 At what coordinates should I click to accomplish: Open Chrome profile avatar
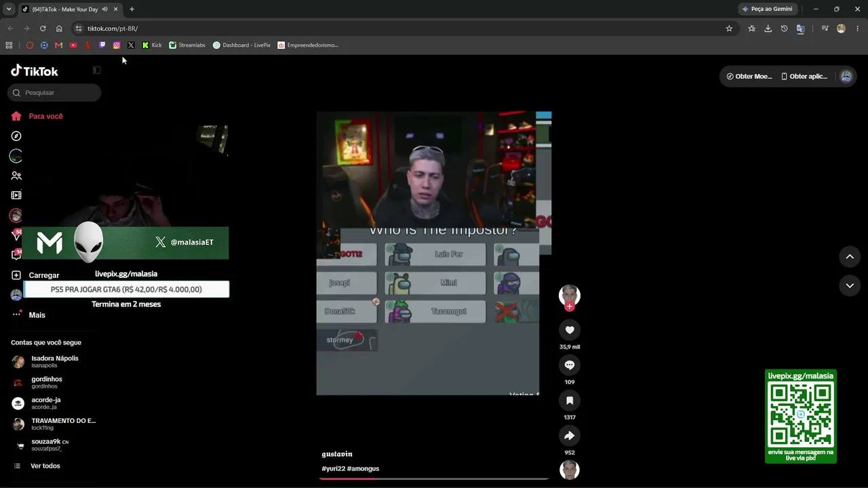point(841,28)
